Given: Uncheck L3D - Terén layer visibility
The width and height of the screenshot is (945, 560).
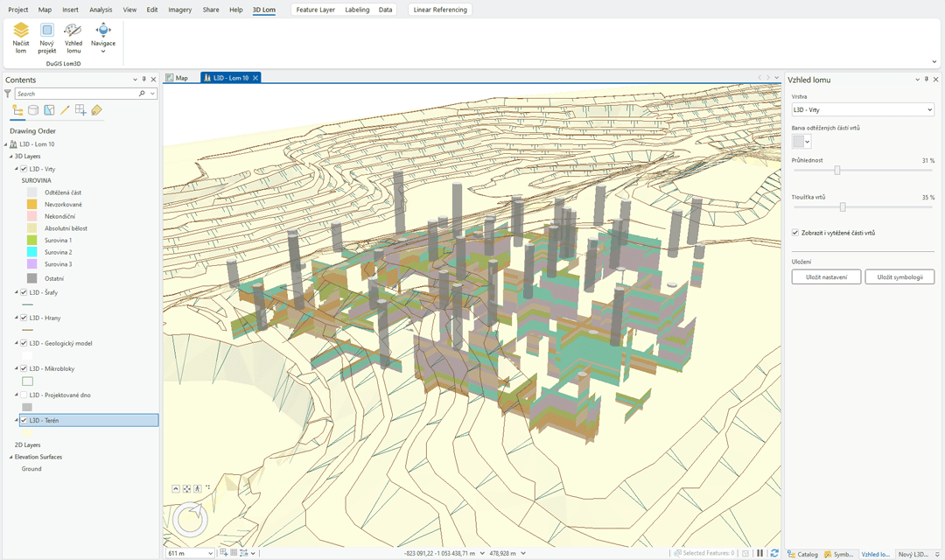Looking at the screenshot, I should (24, 420).
